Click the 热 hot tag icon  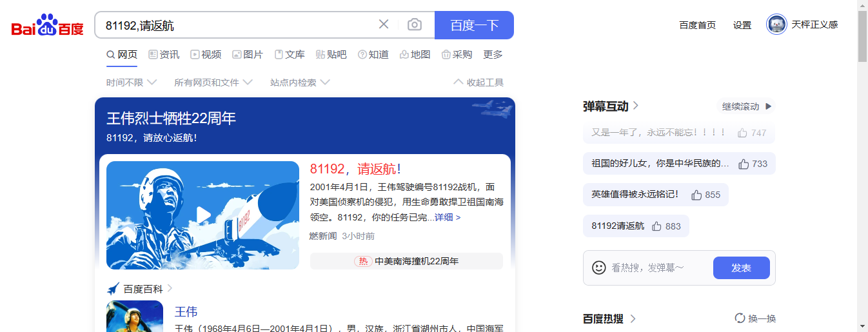[363, 261]
